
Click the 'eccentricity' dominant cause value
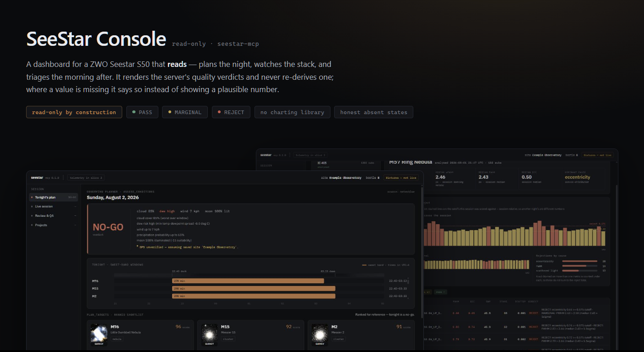tap(577, 177)
